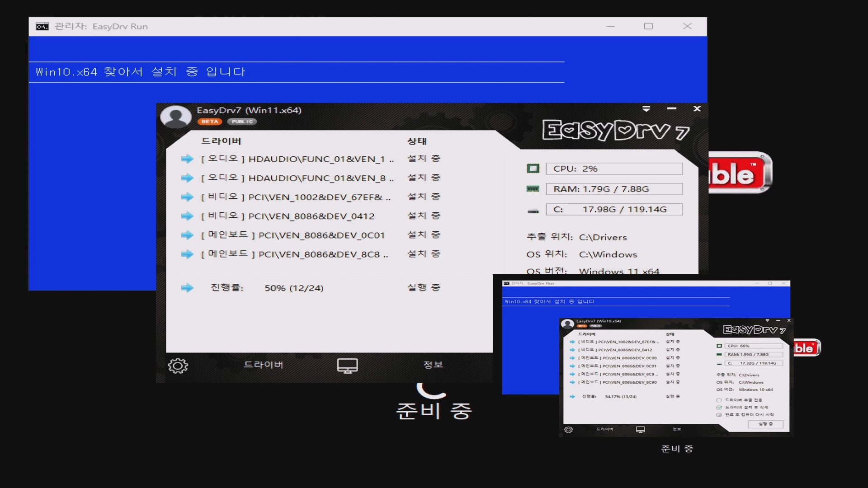Click the 'C: 17.32G / 119.14G' field in small window
Screen dimensions: 868x488
click(x=754, y=363)
